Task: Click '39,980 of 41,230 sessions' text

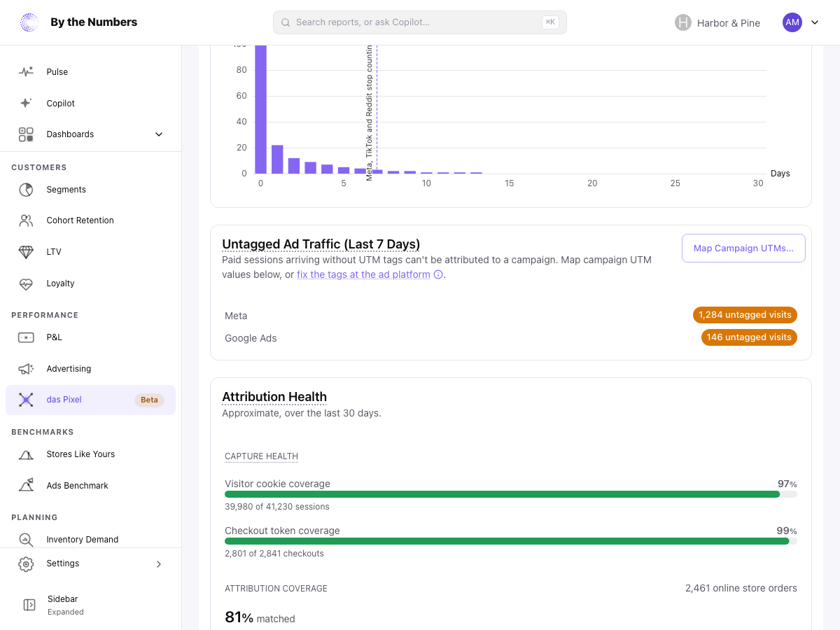Action: click(276, 507)
